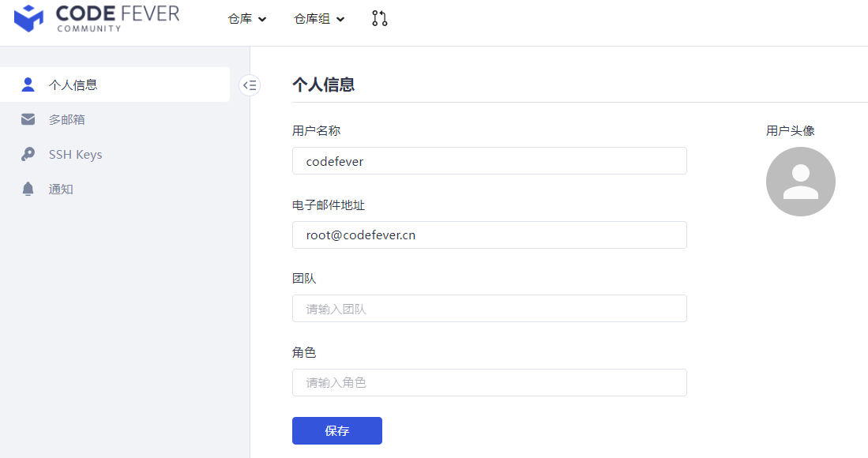The image size is (868, 458).
Task: Click the envelope icon next to 多邮箱
Action: point(27,118)
